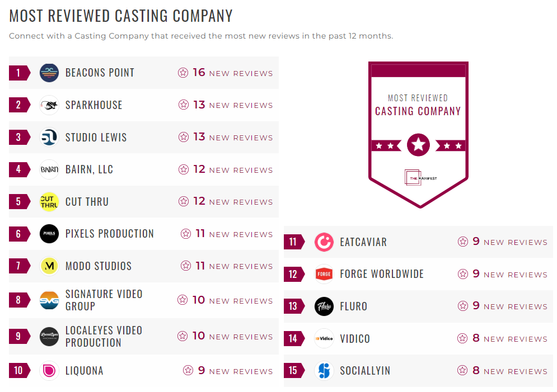Viewport: 557px width, 392px height.
Task: Click the Most Reviewed Casting Company heading
Action: pyautogui.click(x=121, y=16)
